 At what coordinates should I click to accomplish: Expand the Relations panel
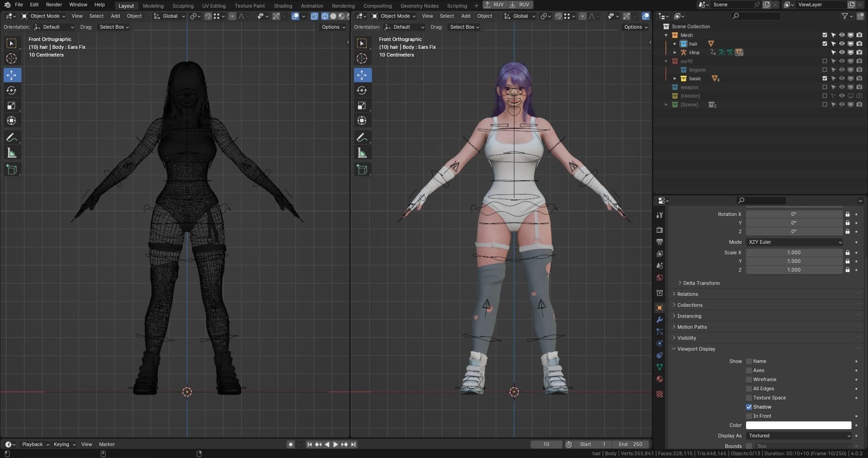(x=688, y=294)
